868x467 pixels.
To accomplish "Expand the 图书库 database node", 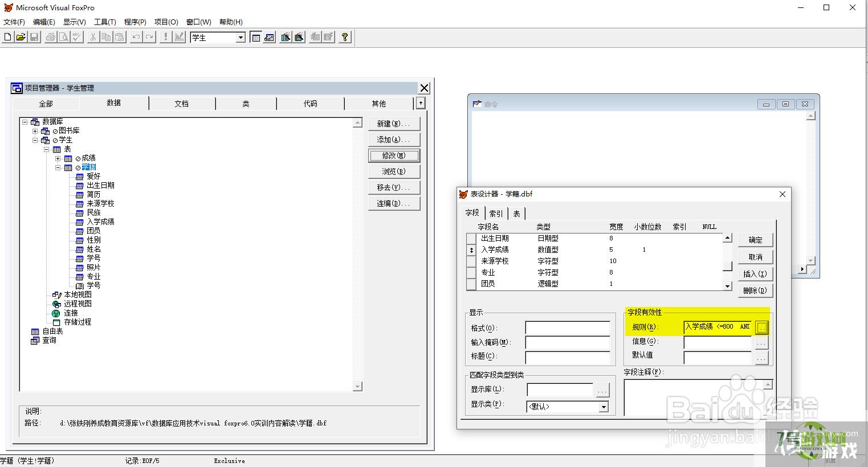I will (35, 131).
